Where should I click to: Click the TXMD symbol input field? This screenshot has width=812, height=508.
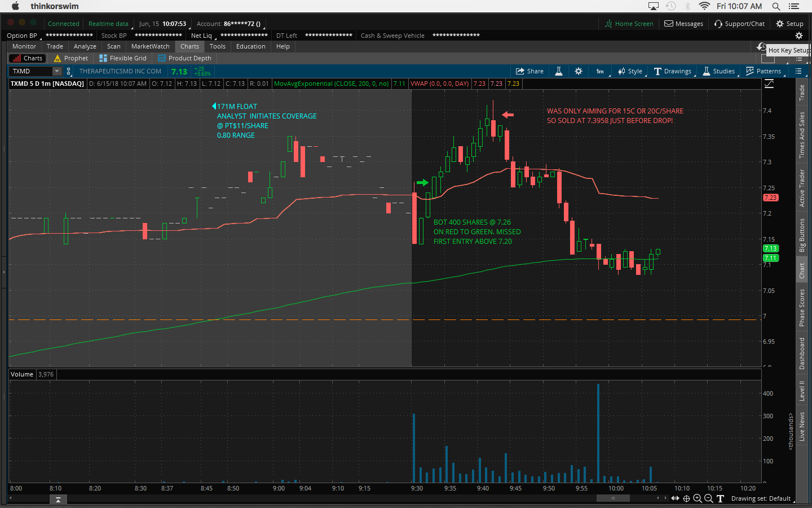32,71
